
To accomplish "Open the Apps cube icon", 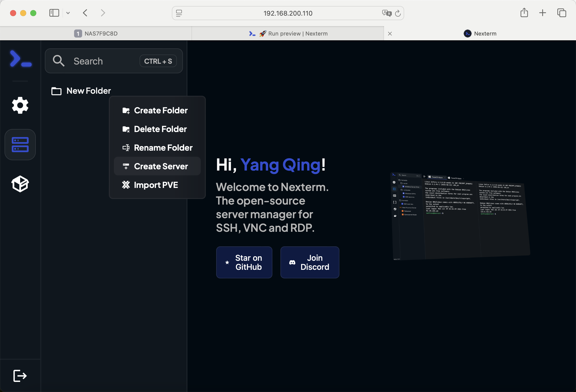I will click(x=20, y=184).
